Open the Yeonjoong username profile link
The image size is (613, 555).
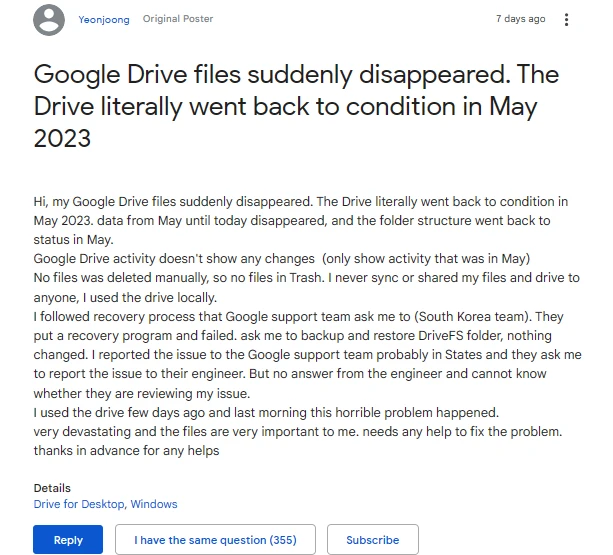click(x=104, y=20)
